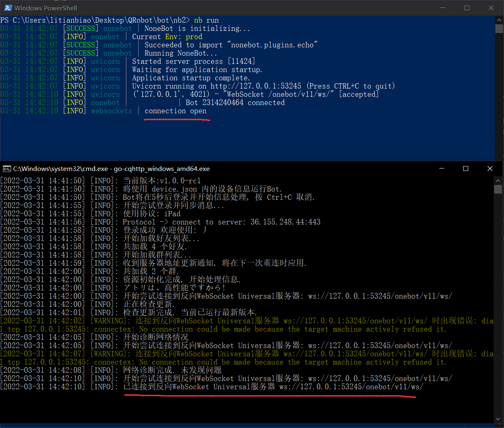
Task: Click the Uvicorn URL http://127.0.0.1:53245
Action: tap(256, 86)
